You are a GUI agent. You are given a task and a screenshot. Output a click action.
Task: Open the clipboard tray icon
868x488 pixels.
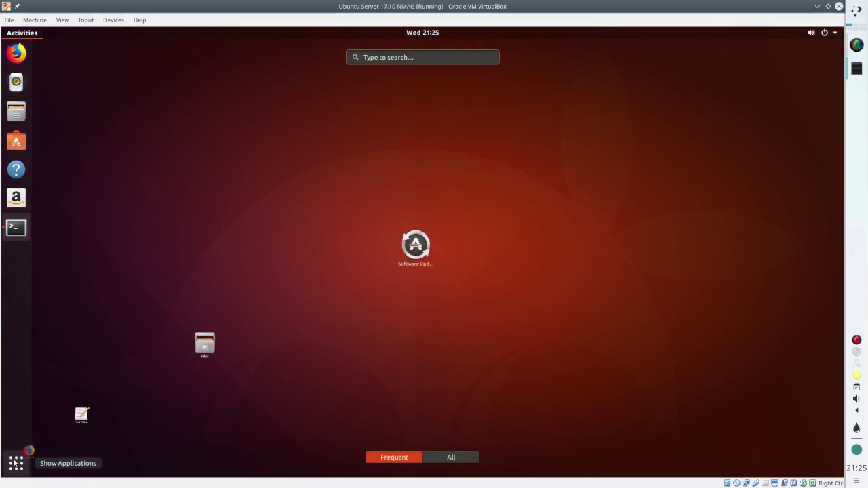click(x=856, y=387)
